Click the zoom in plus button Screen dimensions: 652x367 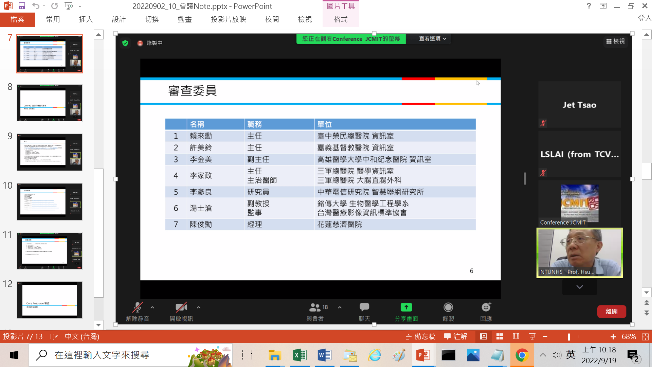tap(613, 336)
